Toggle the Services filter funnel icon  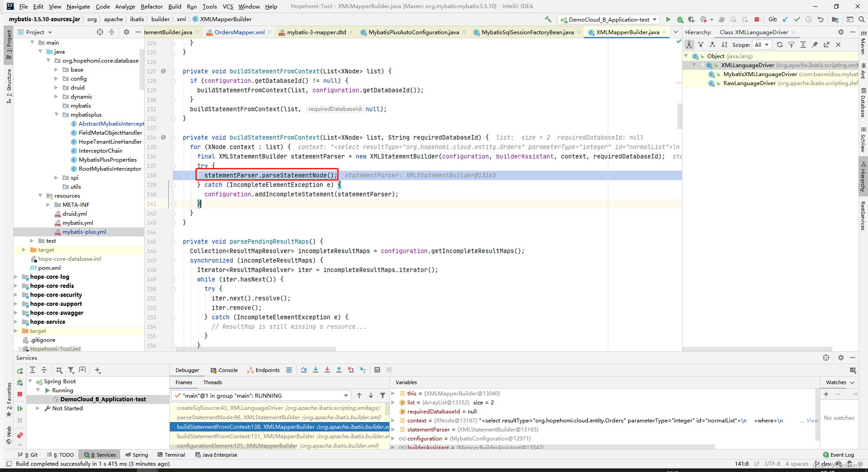[71, 370]
